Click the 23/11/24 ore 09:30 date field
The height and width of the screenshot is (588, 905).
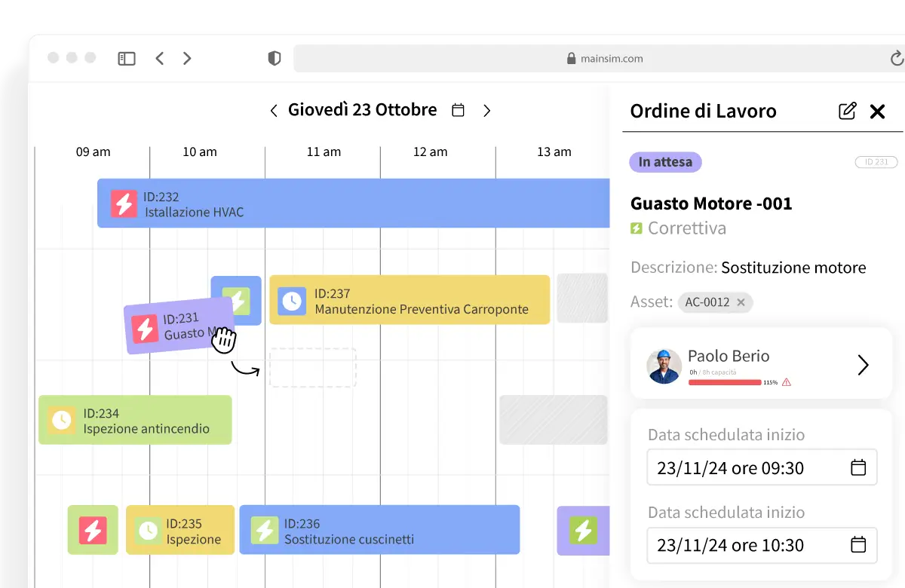[762, 467]
